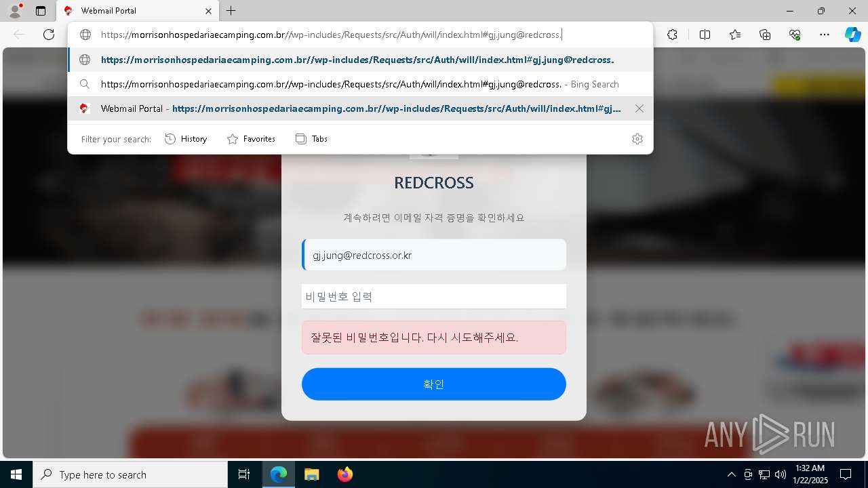The height and width of the screenshot is (488, 868).
Task: Open the Extensions puzzle icon
Action: click(x=672, y=35)
